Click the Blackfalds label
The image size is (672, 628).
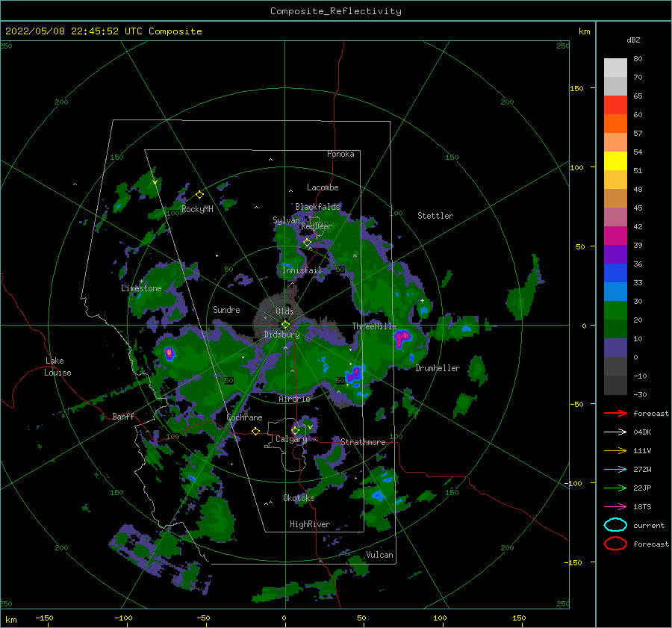pos(317,207)
